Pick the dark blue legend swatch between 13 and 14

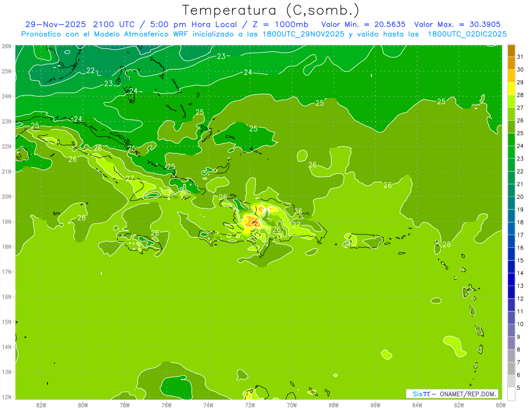click(x=511, y=279)
